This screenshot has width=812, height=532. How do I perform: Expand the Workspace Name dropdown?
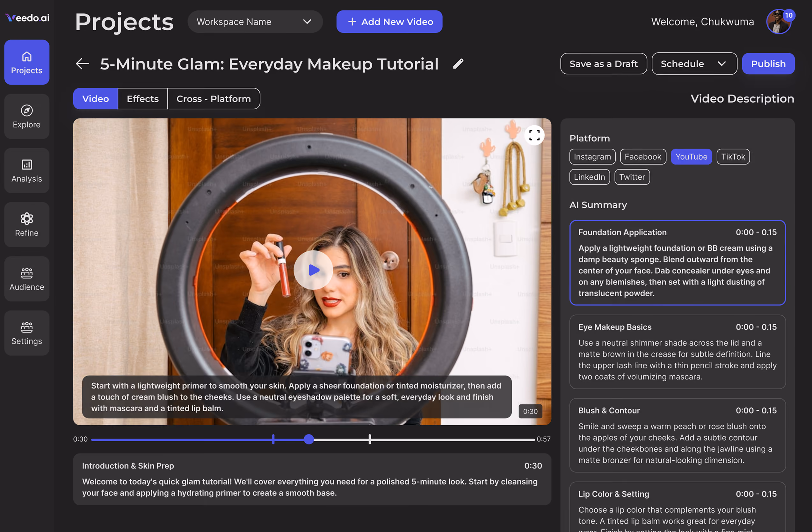point(255,22)
